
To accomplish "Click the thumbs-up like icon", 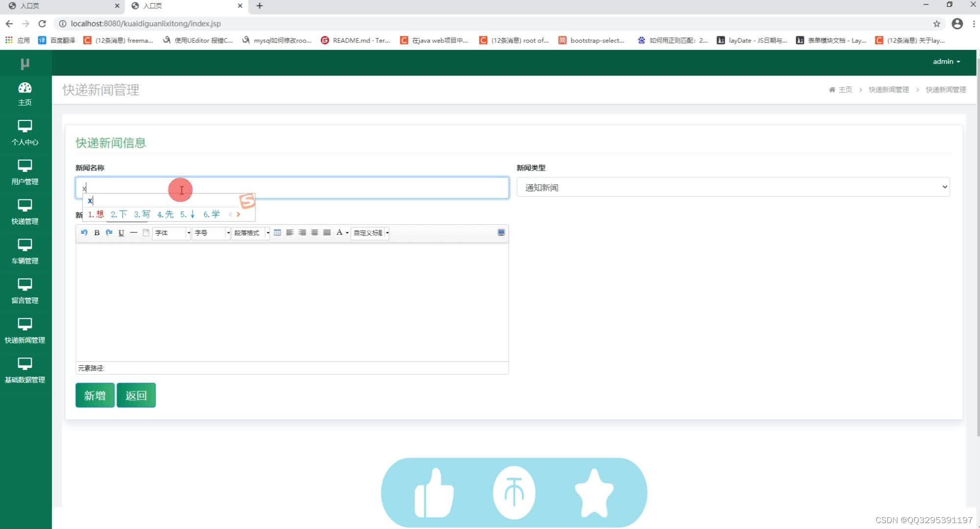I will [x=434, y=493].
